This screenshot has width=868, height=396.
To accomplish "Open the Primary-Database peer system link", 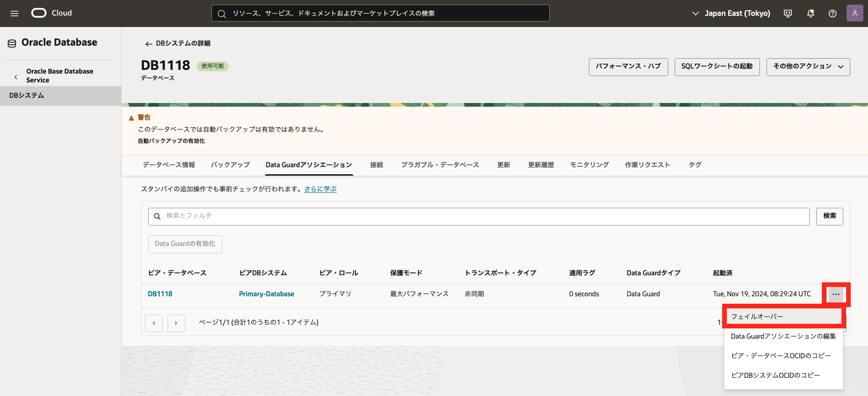I will click(267, 294).
